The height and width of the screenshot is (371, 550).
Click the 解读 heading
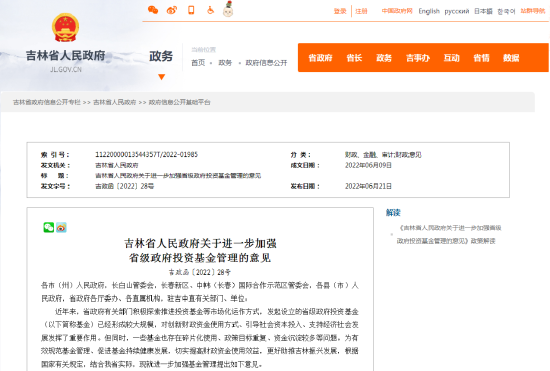[393, 213]
